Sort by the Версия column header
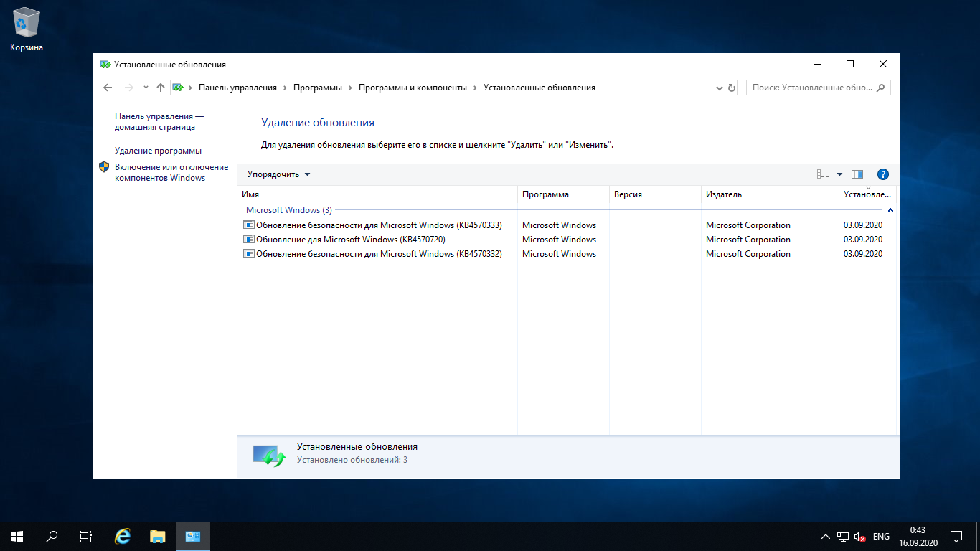Screen dimensions: 980x551 point(655,194)
